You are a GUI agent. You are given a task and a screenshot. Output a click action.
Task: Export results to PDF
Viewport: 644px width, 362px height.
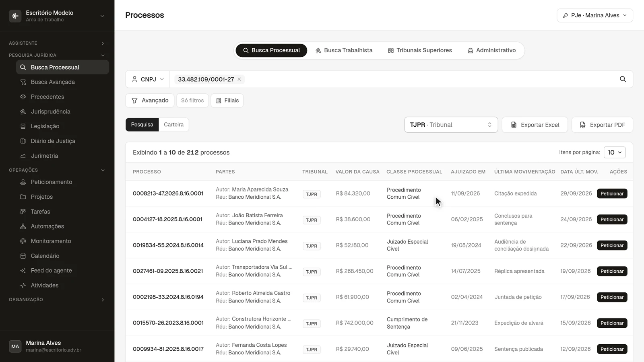pyautogui.click(x=602, y=125)
